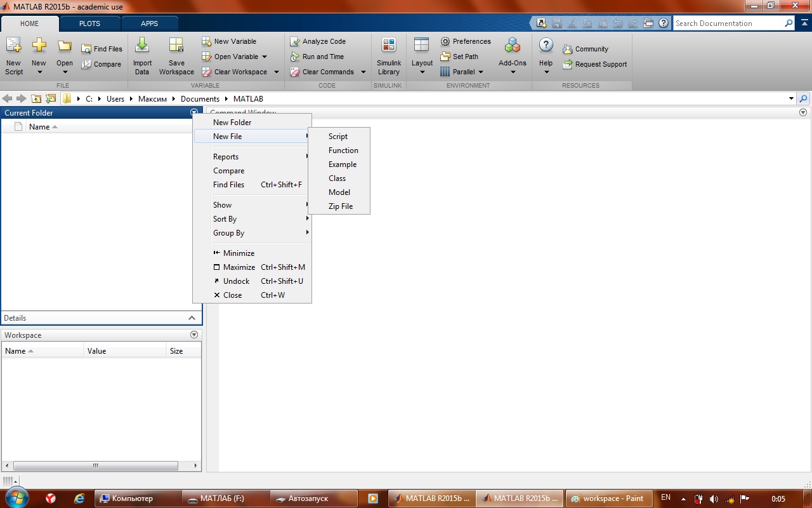Open the Reports submenu

point(252,157)
